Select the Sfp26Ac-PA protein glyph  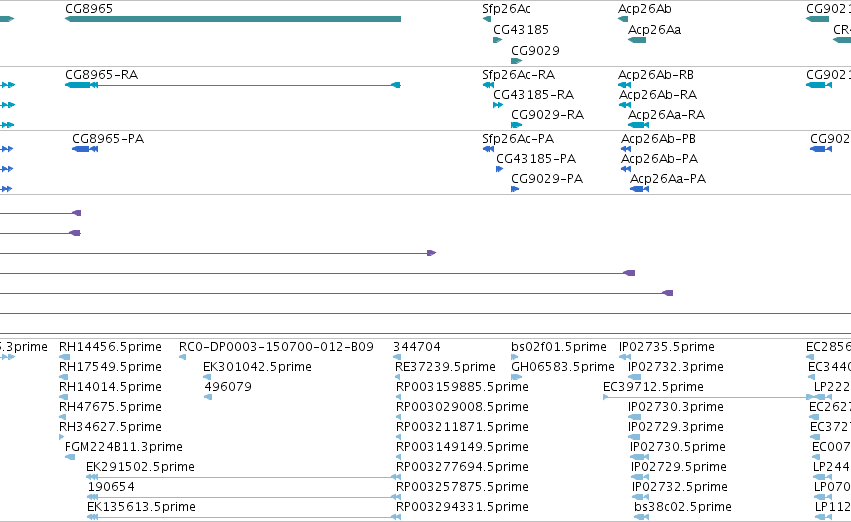tap(488, 149)
